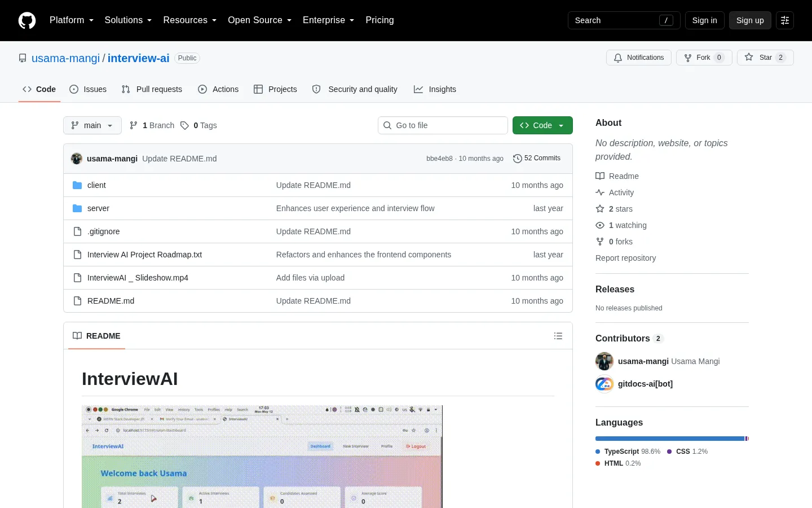
Task: Expand the Resources menu
Action: (x=190, y=20)
